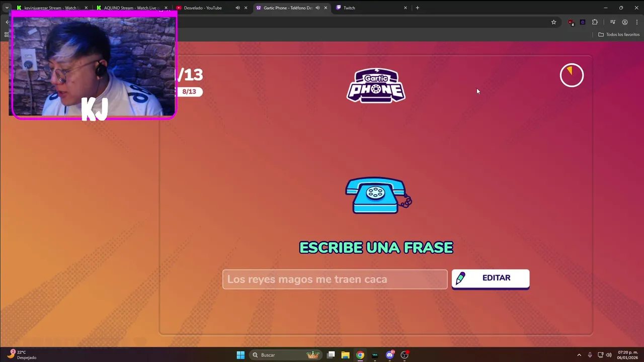Click the Gartic Phone logo
644x362 pixels.
tap(376, 85)
